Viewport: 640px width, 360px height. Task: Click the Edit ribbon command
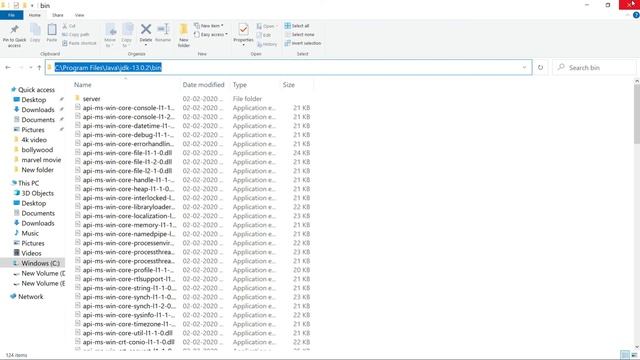[264, 35]
